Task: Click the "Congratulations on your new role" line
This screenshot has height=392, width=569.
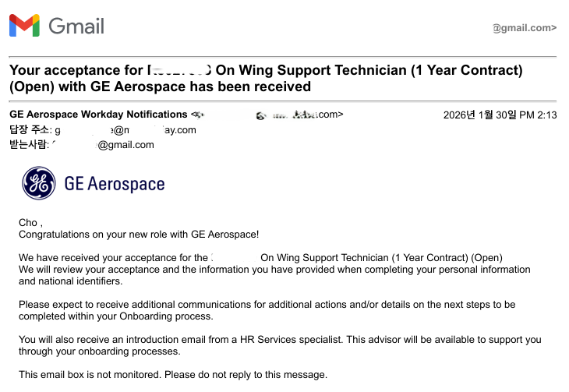Action: coord(139,234)
